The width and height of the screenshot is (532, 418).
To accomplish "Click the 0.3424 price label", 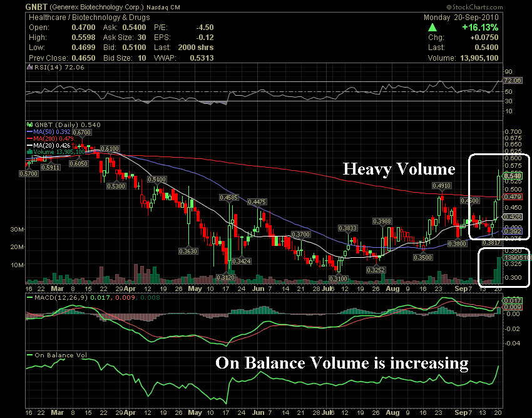I will [x=241, y=262].
